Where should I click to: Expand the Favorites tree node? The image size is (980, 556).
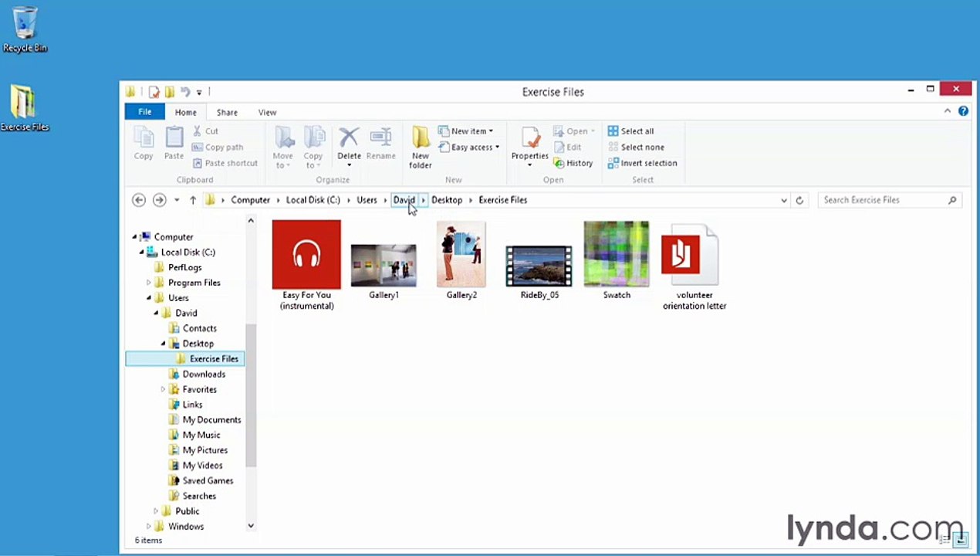pyautogui.click(x=163, y=389)
